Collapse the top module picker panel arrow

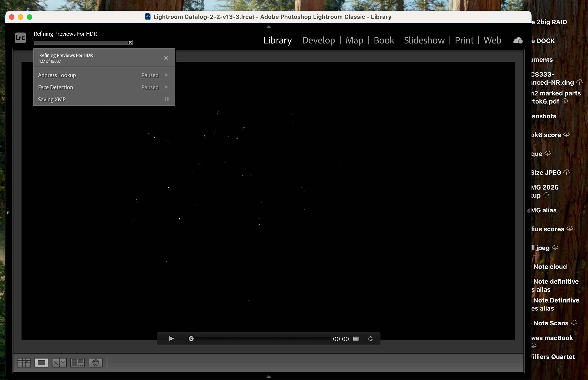tap(268, 27)
